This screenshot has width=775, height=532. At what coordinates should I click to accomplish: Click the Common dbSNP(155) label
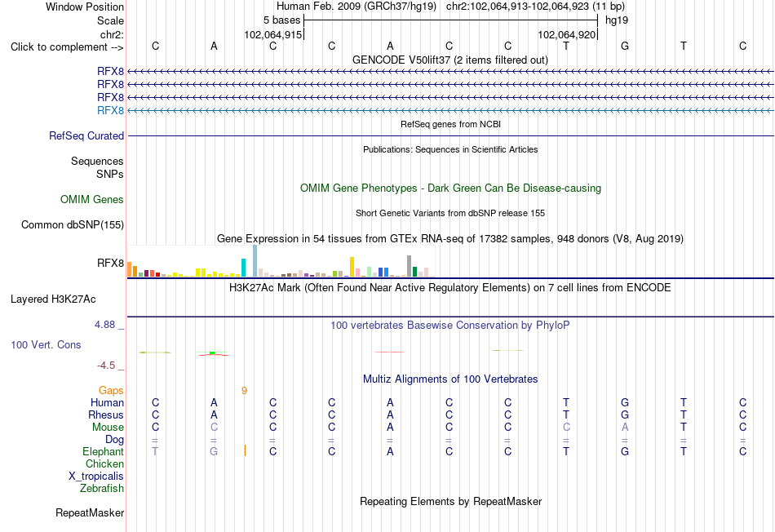tap(72, 224)
